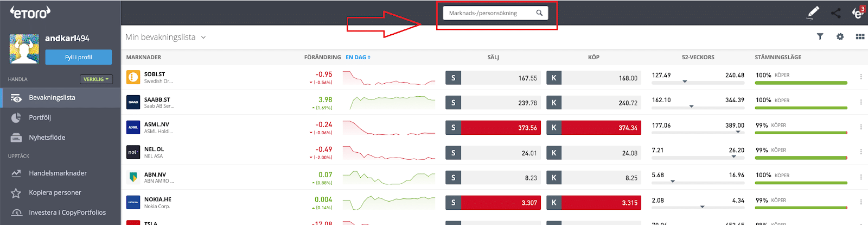This screenshot has width=868, height=225.
Task: Open the pencil edit icon in top bar
Action: (813, 12)
